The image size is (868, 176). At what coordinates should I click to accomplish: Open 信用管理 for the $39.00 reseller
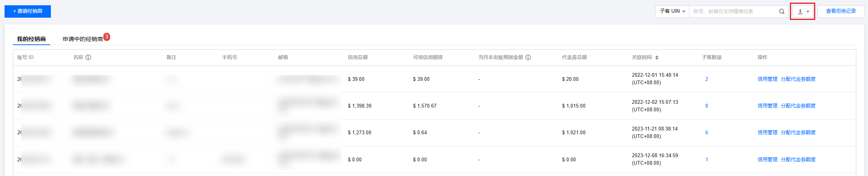coord(767,79)
